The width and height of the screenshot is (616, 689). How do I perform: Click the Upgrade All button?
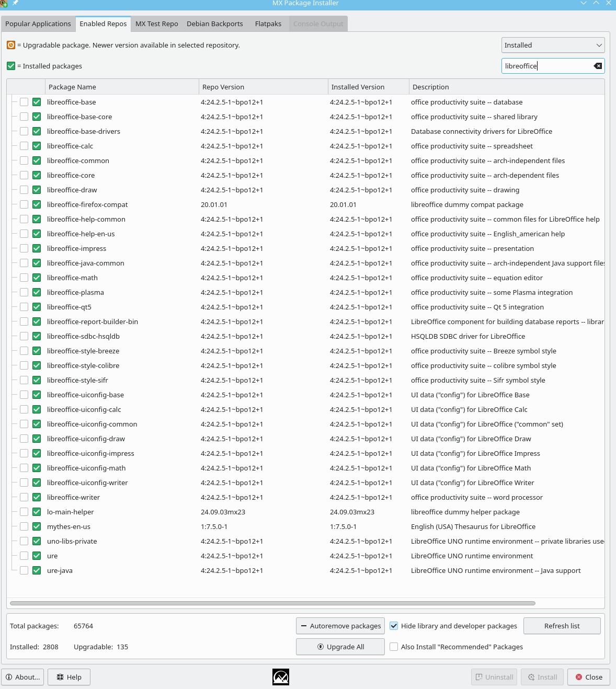[340, 647]
